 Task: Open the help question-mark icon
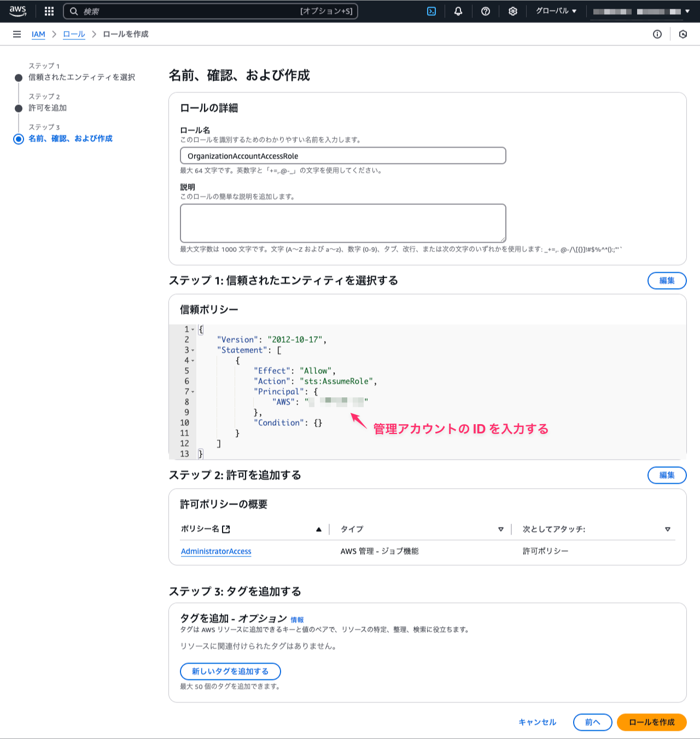486,11
